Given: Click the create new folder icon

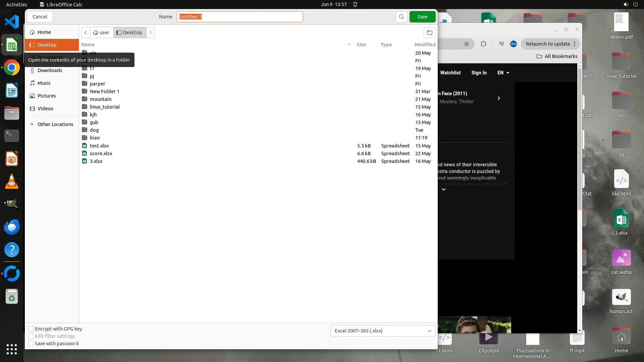Looking at the screenshot, I should click(x=429, y=33).
